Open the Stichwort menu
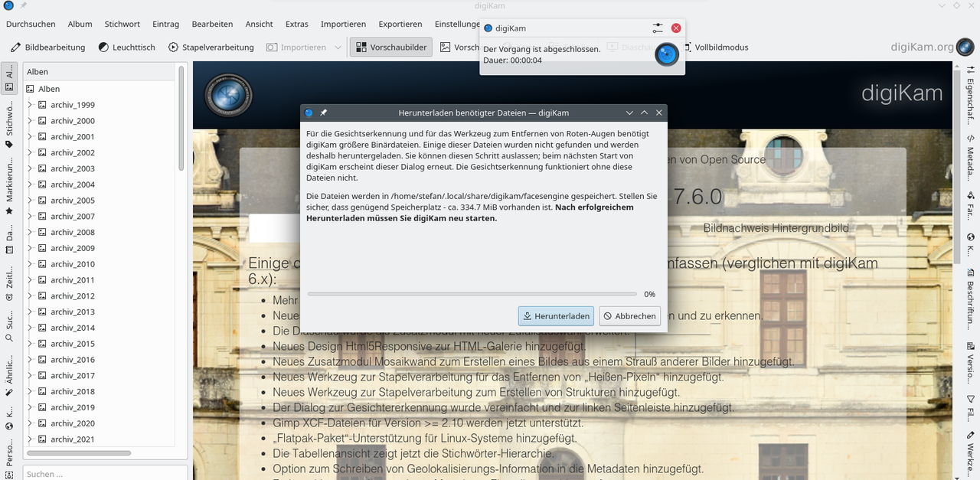The height and width of the screenshot is (480, 980). 122,24
